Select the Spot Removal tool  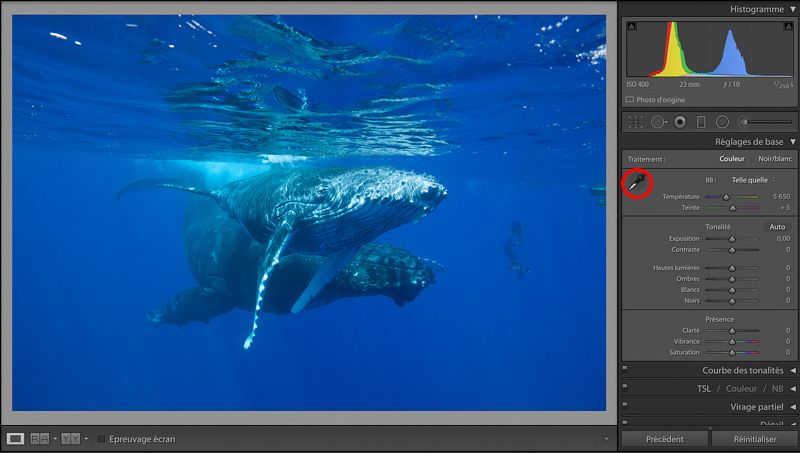click(659, 122)
